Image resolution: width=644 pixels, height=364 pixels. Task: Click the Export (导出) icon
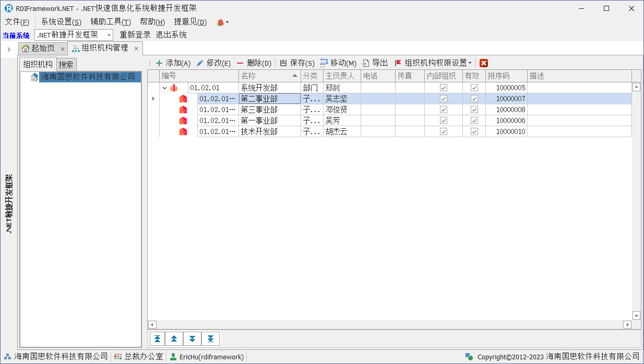366,63
